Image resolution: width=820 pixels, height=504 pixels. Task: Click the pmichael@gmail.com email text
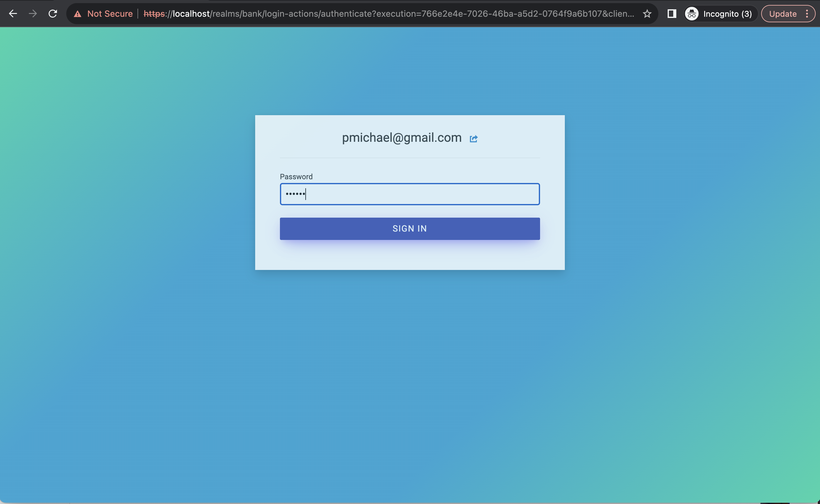coord(402,138)
